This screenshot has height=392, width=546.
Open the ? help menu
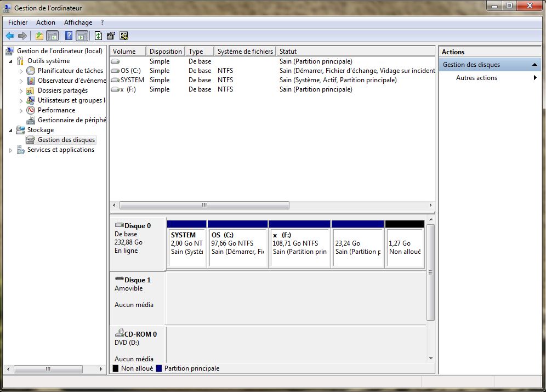tap(102, 22)
